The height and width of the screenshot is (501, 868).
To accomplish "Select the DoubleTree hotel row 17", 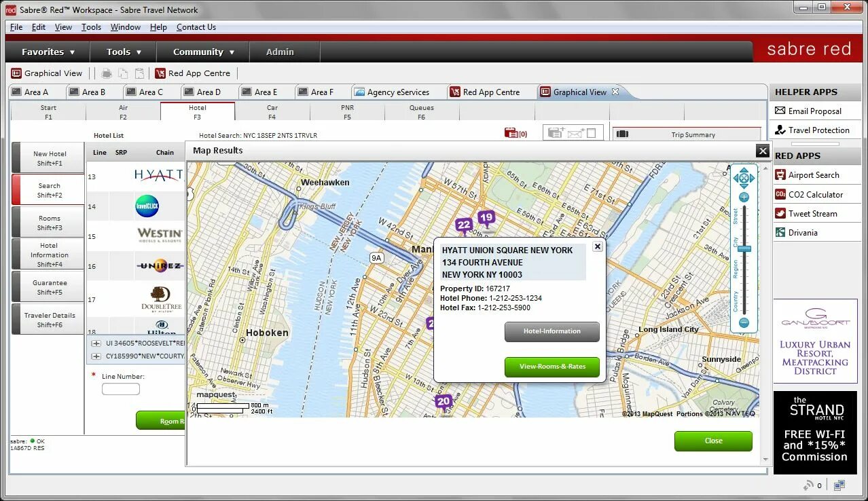I will pos(135,299).
